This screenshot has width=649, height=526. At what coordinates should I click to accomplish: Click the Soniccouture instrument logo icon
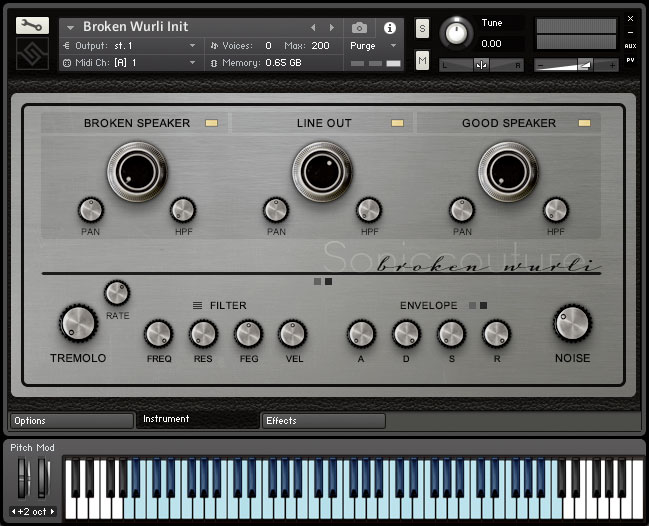(x=32, y=54)
